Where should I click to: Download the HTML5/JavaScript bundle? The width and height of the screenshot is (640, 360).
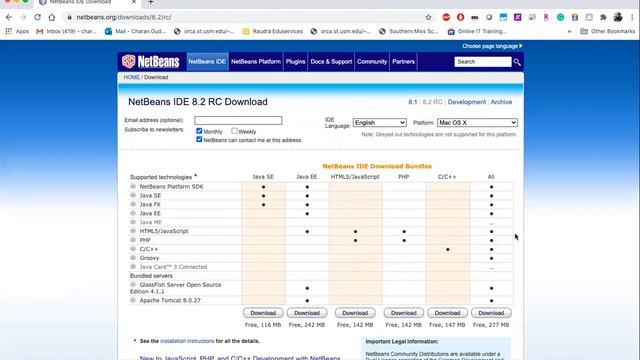(355, 313)
